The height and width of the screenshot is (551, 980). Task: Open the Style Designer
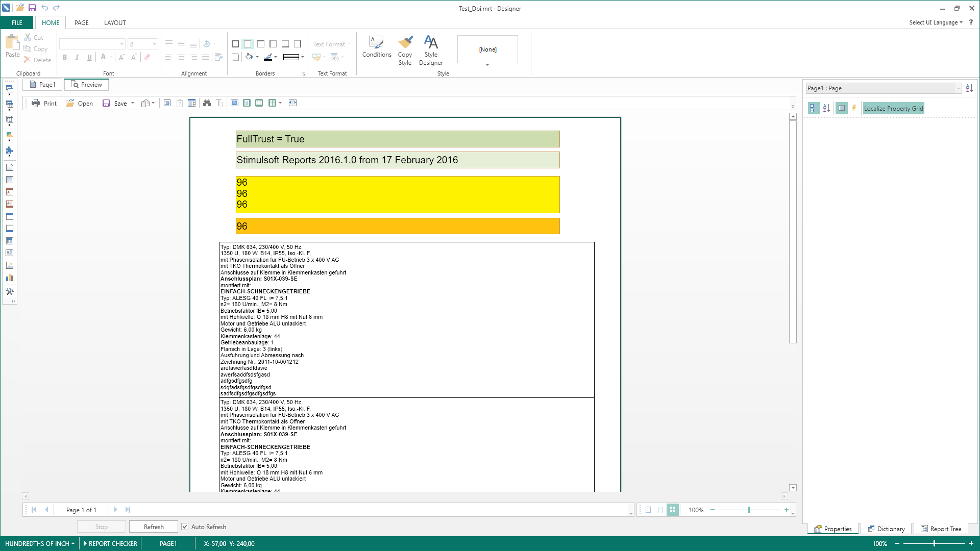click(431, 51)
